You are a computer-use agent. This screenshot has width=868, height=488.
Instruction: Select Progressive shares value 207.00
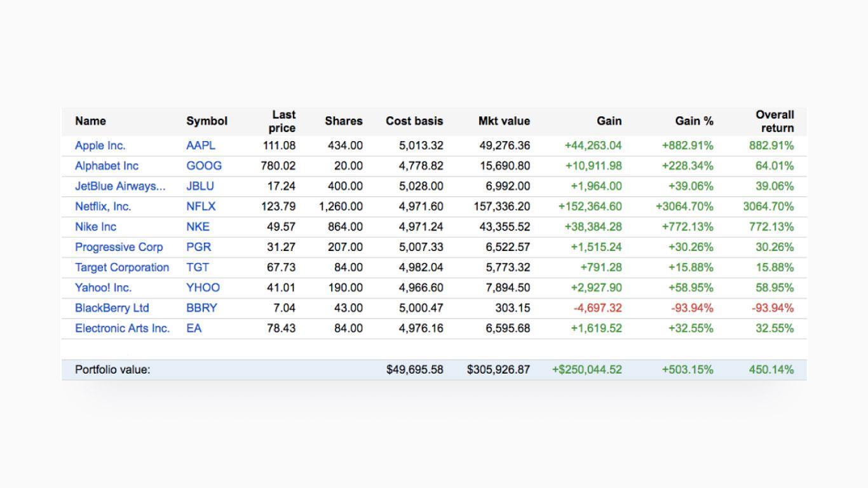click(346, 247)
